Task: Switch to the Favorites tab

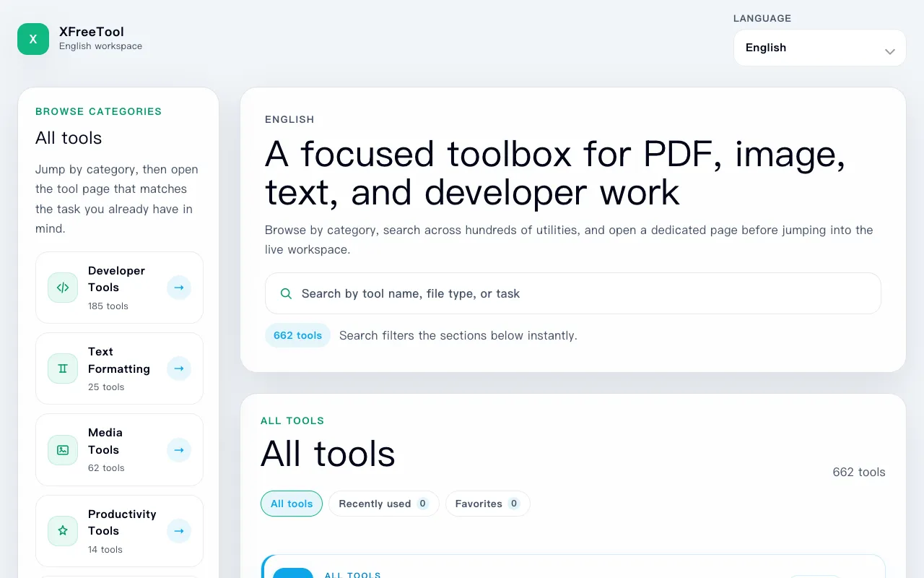Action: coord(487,504)
